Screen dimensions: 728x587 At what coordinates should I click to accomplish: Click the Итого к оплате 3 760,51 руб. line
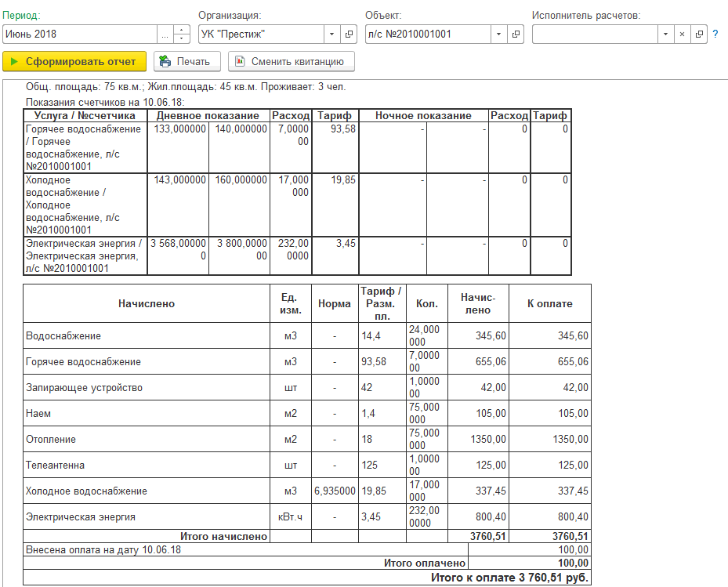[509, 578]
